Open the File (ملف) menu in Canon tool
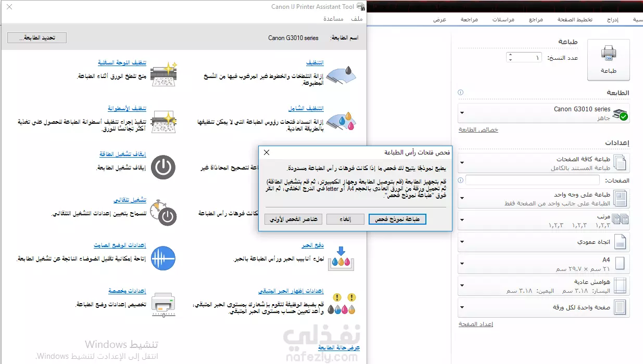Image resolution: width=643 pixels, height=364 pixels. click(x=357, y=19)
